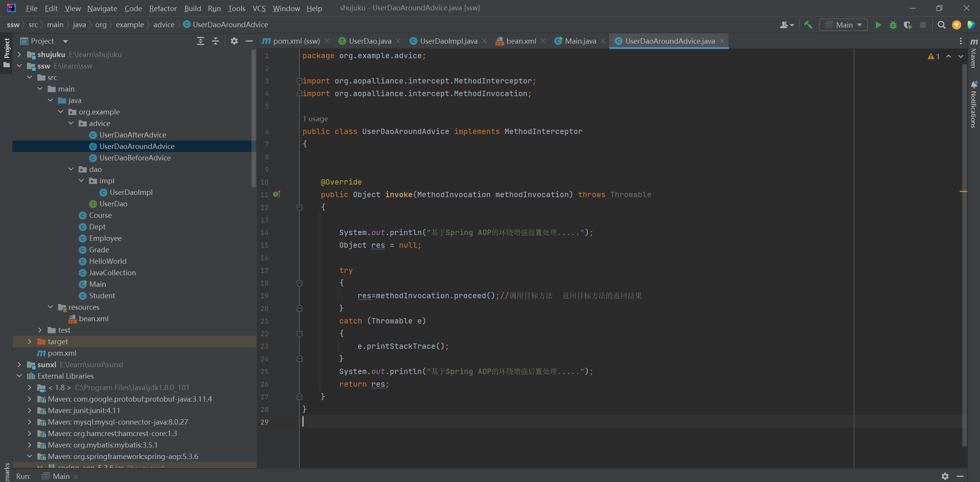Open Project panel settings gear
This screenshot has height=482, width=980.
click(234, 41)
